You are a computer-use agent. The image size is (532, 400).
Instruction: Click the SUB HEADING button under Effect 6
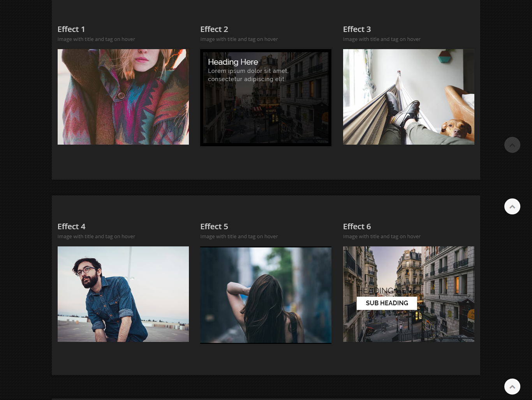[x=386, y=303]
